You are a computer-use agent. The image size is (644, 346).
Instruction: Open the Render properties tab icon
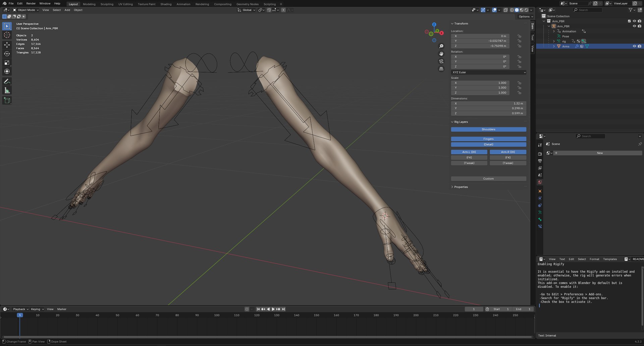(540, 154)
